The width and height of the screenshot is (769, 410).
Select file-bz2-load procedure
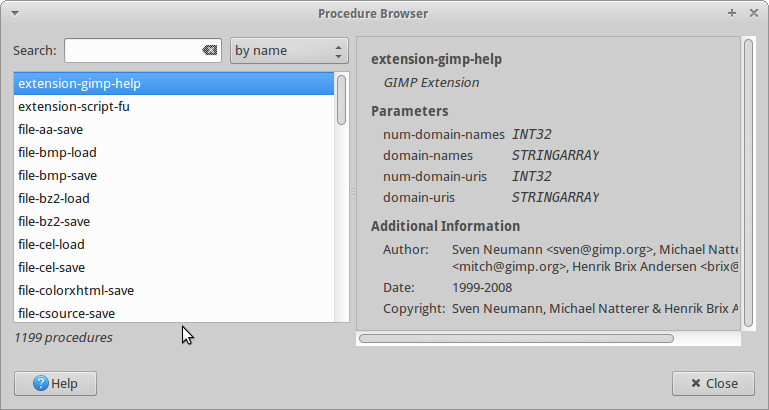coord(174,199)
